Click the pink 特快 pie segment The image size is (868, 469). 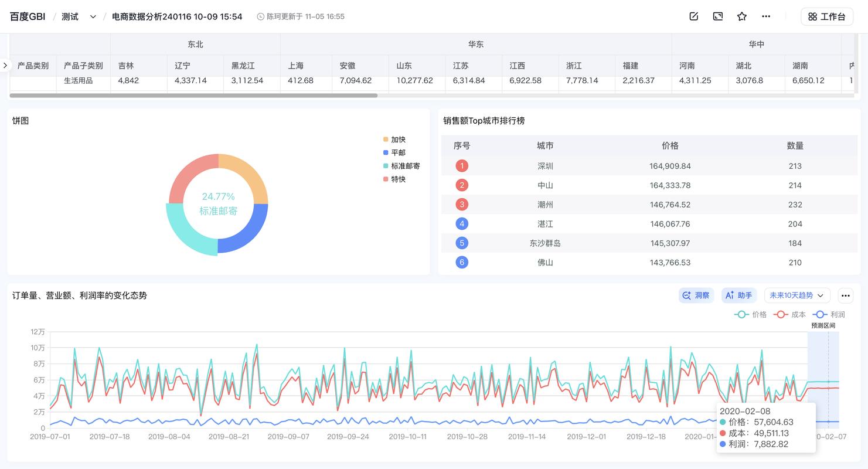coord(188,172)
